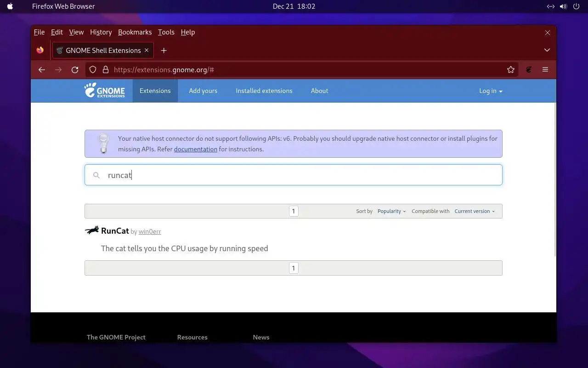Expand the list all tabs chevron
588x368 pixels.
pyautogui.click(x=547, y=50)
